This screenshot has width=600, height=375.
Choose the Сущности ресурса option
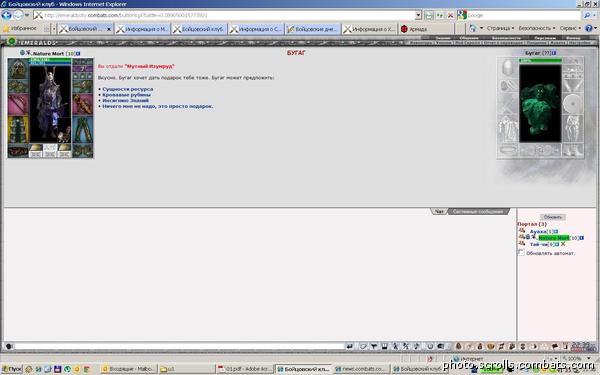coord(127,89)
